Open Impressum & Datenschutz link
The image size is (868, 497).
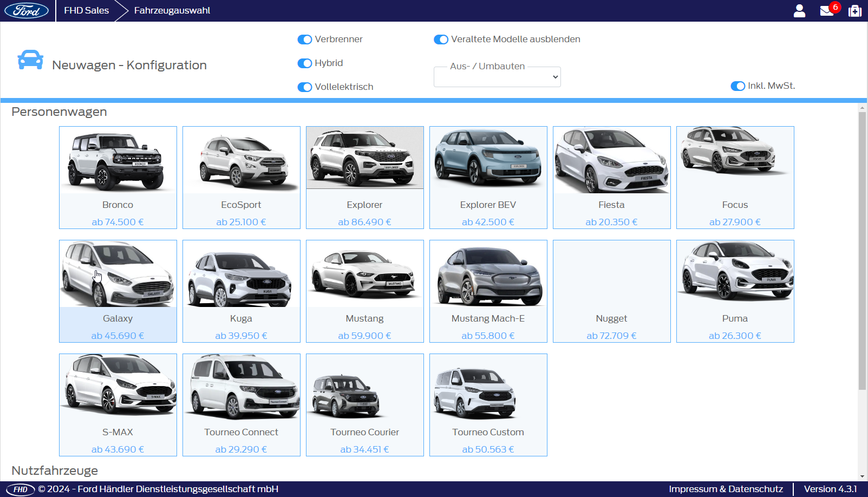726,489
